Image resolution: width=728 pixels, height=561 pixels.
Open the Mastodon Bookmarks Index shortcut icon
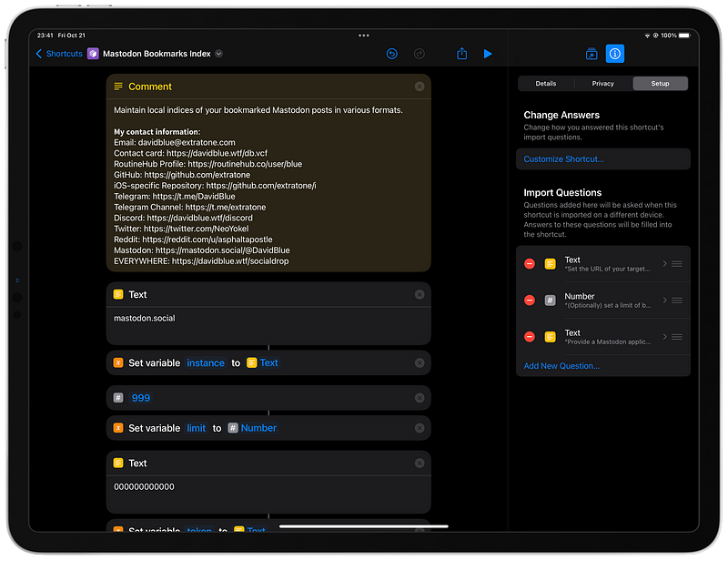pos(94,54)
